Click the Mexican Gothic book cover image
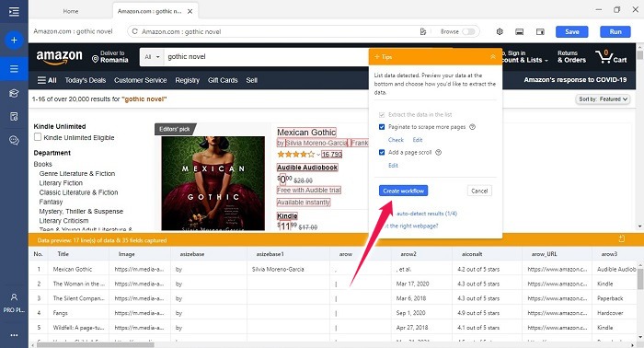This screenshot has width=644, height=348. pyautogui.click(x=213, y=183)
